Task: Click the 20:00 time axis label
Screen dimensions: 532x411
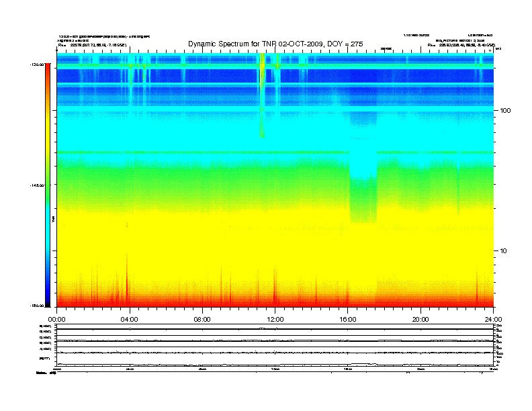Action: (420, 319)
